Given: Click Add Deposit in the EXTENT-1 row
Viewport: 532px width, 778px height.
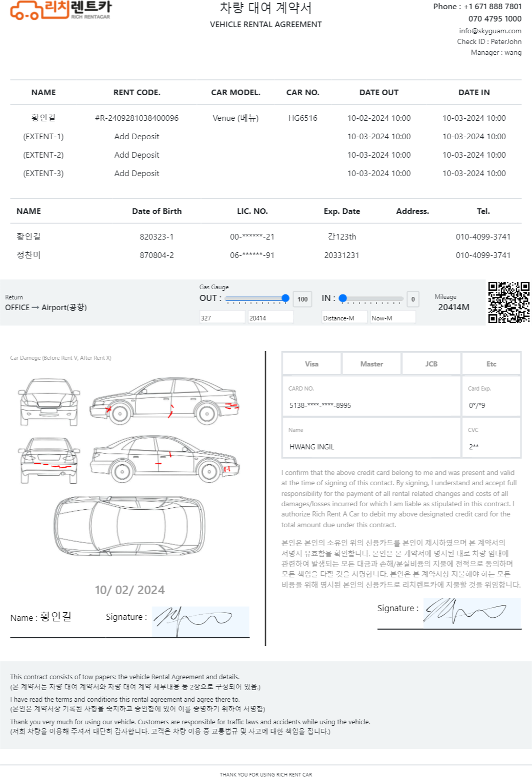Looking at the screenshot, I should point(137,137).
